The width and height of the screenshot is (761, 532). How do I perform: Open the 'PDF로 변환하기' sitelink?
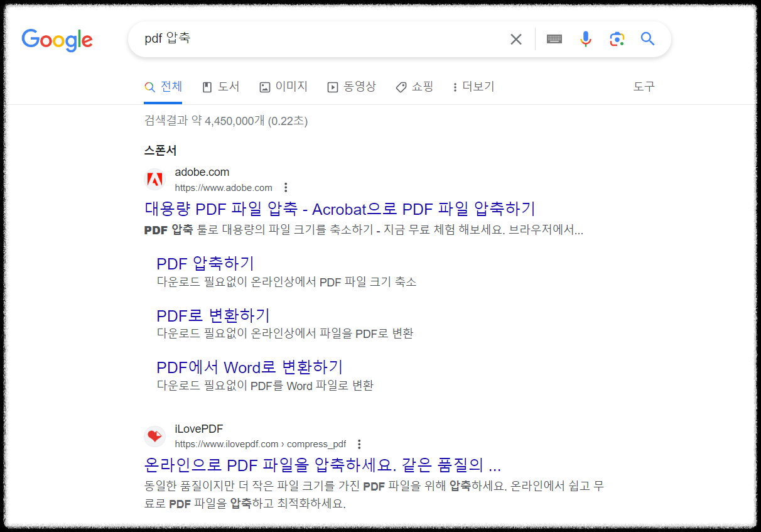coord(213,315)
